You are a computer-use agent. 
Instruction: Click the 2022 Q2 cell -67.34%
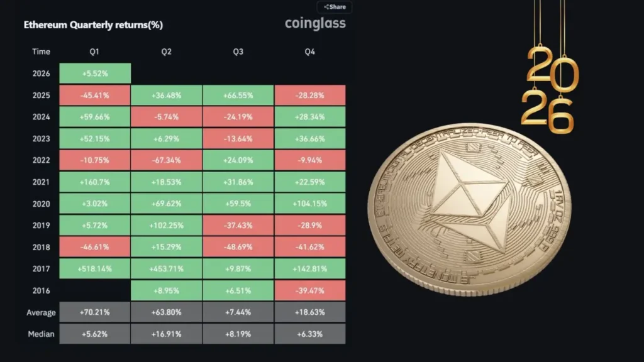pyautogui.click(x=166, y=160)
